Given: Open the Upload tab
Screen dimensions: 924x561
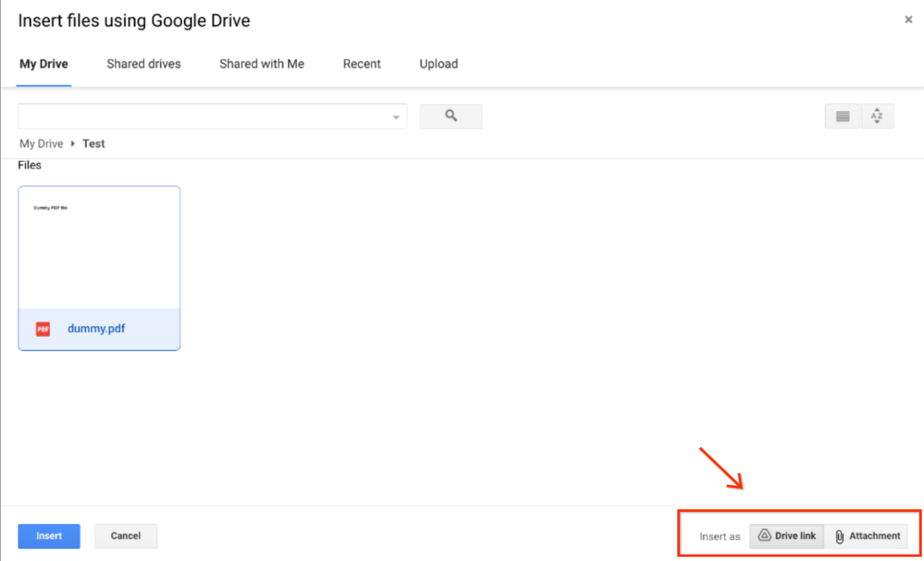Looking at the screenshot, I should 439,64.
